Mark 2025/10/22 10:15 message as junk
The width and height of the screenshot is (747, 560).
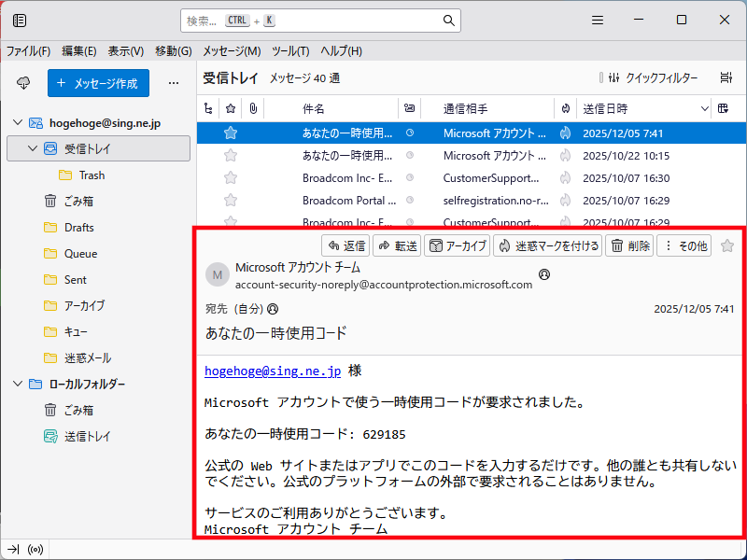pos(566,156)
